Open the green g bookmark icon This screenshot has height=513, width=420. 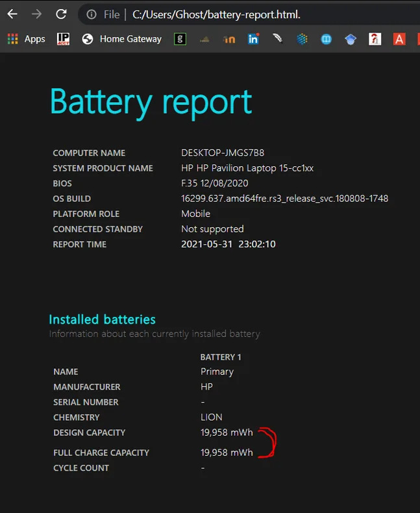180,39
